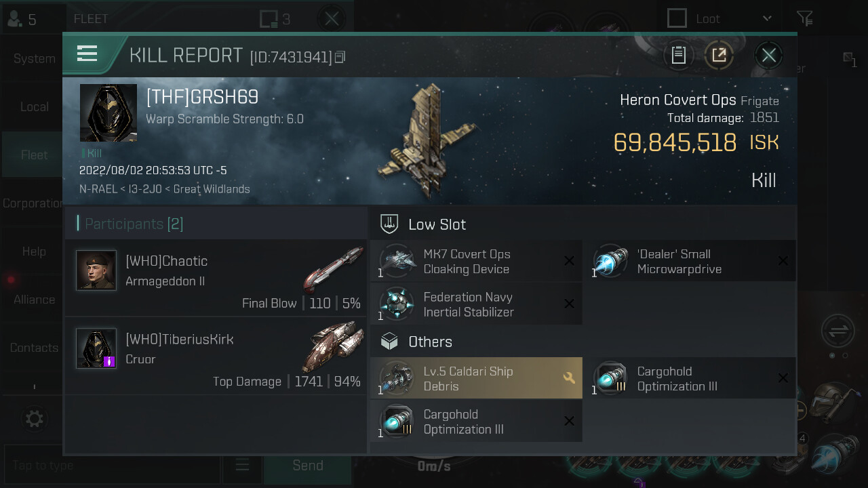Open [WHO]TiberiusKirk participant entry
Image resolution: width=868 pixels, height=488 pixels.
[x=215, y=356]
